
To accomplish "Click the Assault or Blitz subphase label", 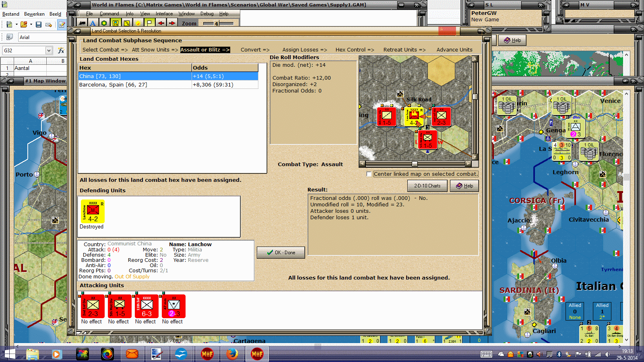I will coord(205,50).
